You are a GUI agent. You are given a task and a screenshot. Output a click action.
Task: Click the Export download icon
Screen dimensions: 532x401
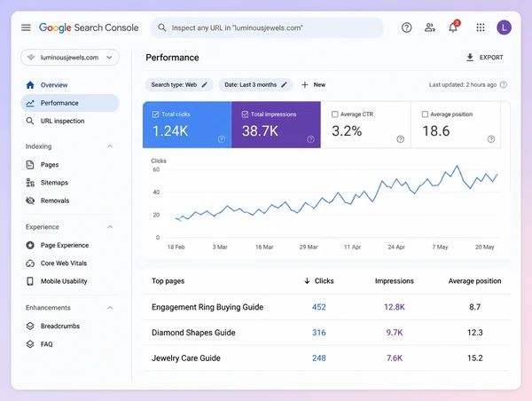tap(470, 58)
